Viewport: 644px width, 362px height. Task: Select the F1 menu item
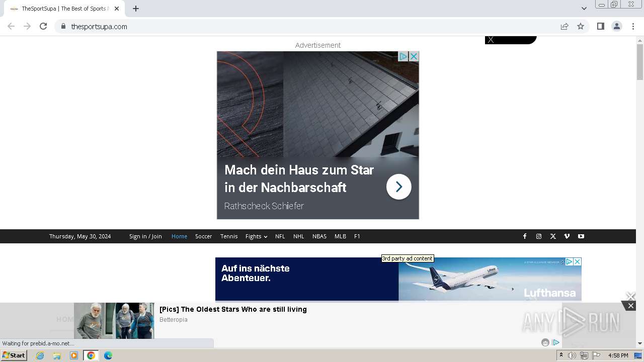[357, 236]
